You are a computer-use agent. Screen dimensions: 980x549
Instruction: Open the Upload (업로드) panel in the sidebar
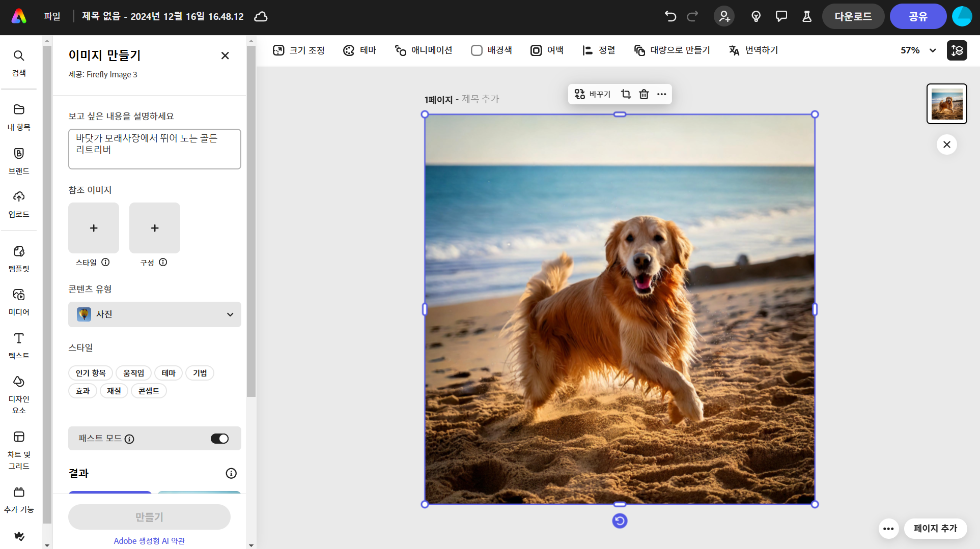pyautogui.click(x=19, y=204)
